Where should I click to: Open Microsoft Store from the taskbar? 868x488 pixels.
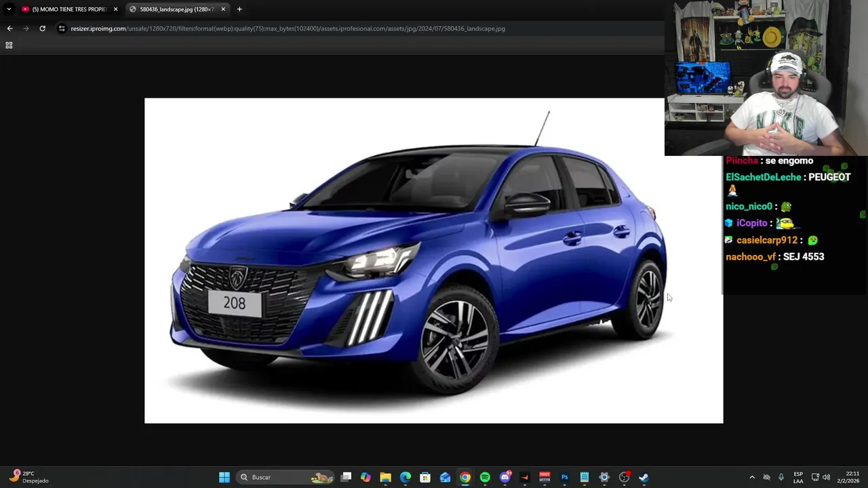(425, 477)
